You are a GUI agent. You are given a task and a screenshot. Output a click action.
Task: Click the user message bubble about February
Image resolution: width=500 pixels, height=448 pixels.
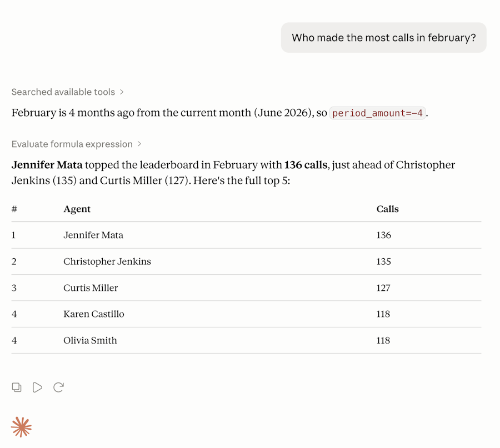383,38
